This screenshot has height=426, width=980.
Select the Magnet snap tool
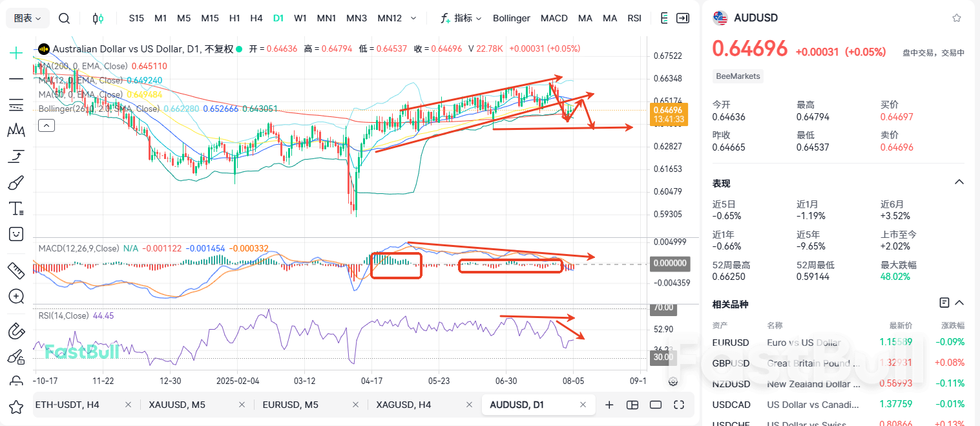click(16, 330)
